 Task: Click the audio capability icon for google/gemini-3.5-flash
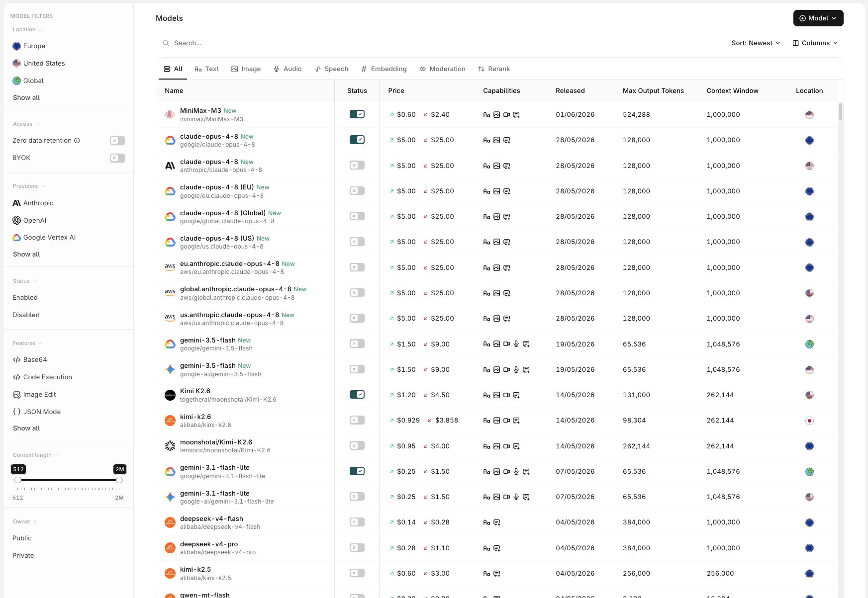point(516,344)
